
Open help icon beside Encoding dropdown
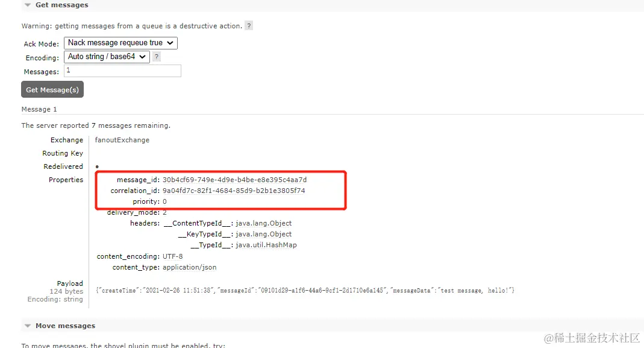[x=156, y=57]
